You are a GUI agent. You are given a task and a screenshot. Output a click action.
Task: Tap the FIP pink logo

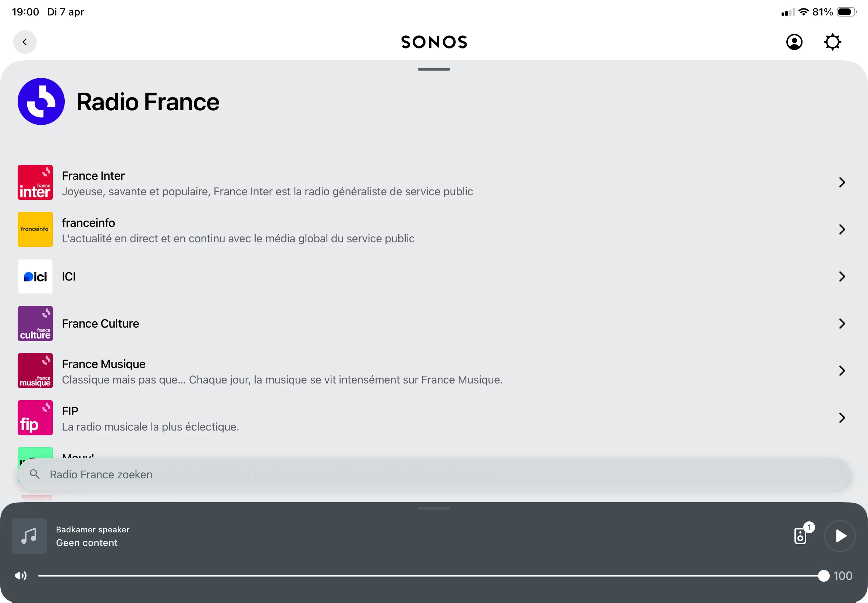click(x=35, y=417)
